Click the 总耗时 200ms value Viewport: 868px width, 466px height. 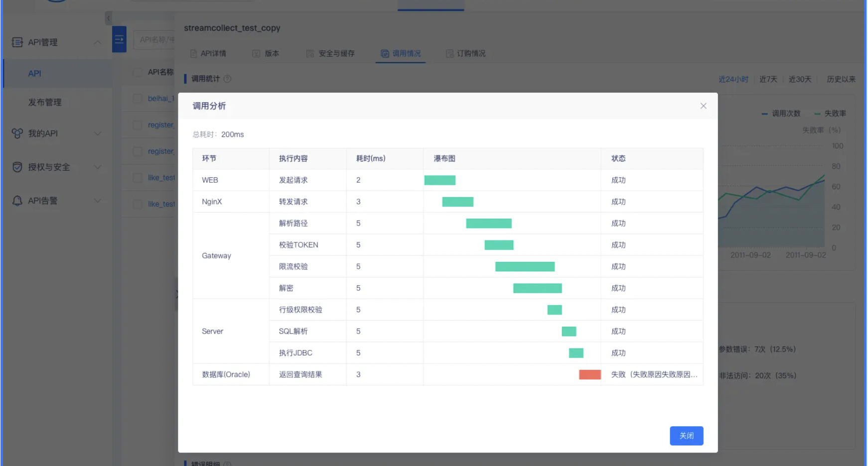click(232, 134)
